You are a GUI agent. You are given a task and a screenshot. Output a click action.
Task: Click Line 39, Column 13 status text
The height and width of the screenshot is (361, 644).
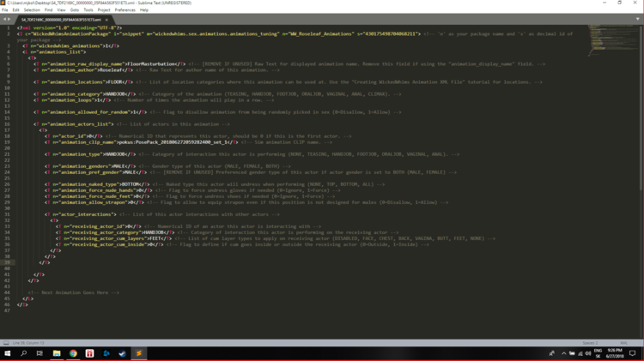coord(28,342)
